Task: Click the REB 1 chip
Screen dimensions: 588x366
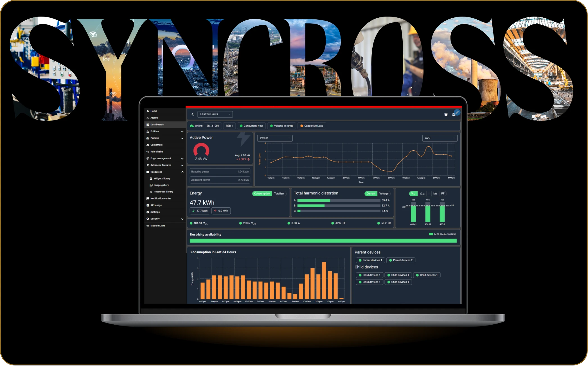Action: [229, 126]
